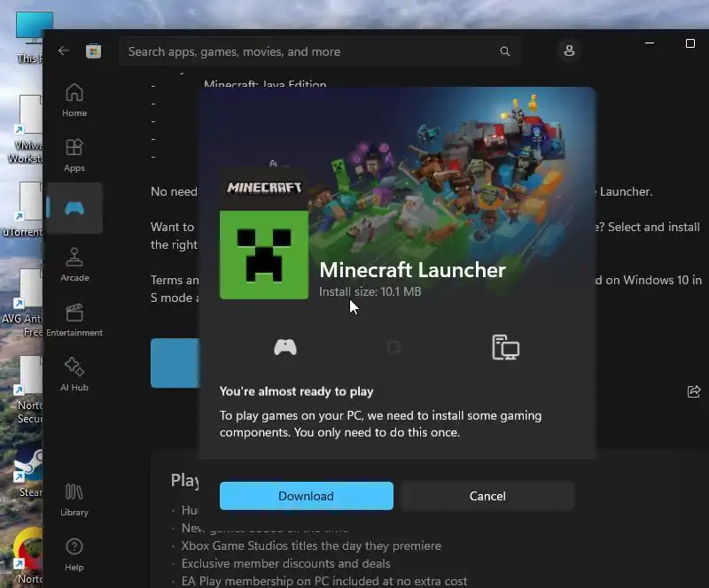
Task: Focus the Search apps, games, movies field
Action: (x=319, y=51)
